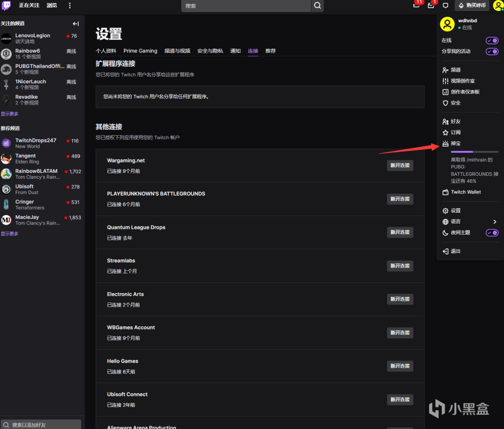Open PUBGThailandOffi... followed channel
The width and height of the screenshot is (504, 429).
(x=42, y=69)
